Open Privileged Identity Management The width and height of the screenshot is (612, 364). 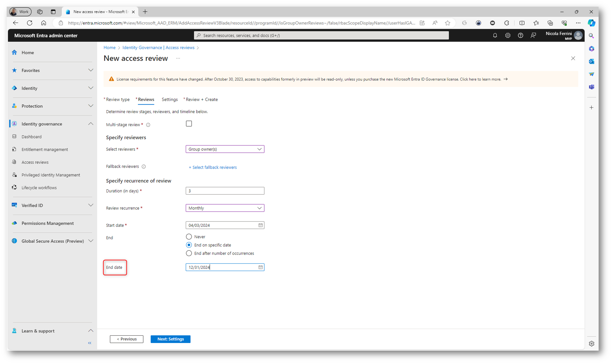tap(51, 175)
